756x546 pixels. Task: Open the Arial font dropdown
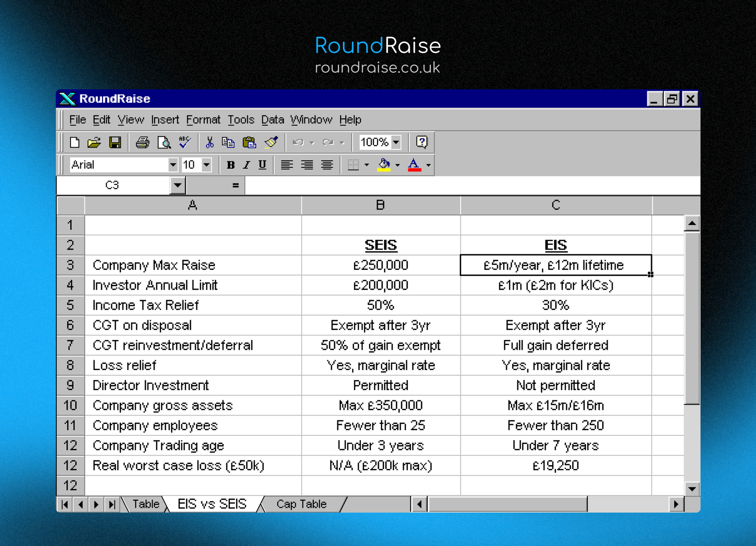(173, 165)
